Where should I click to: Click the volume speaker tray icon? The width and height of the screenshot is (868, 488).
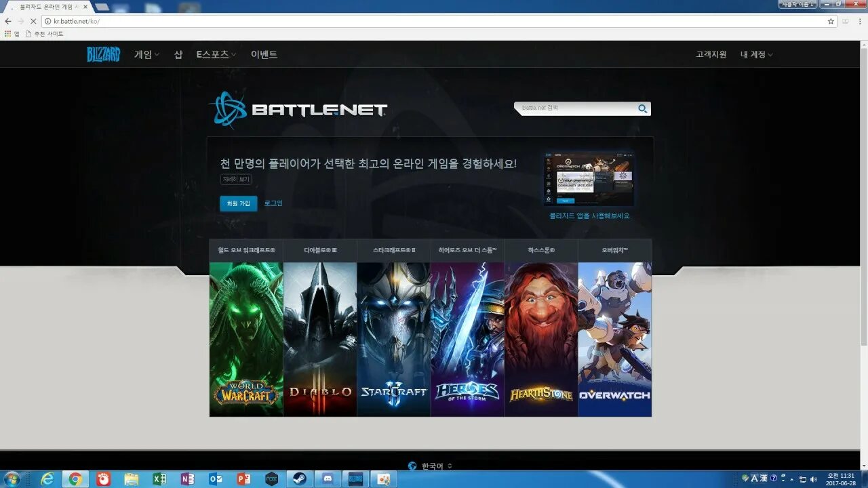coord(814,479)
